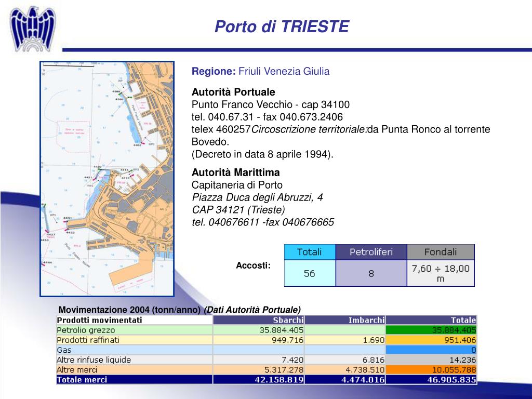Select 'Friuli Venezia Giulia' text

[284, 71]
